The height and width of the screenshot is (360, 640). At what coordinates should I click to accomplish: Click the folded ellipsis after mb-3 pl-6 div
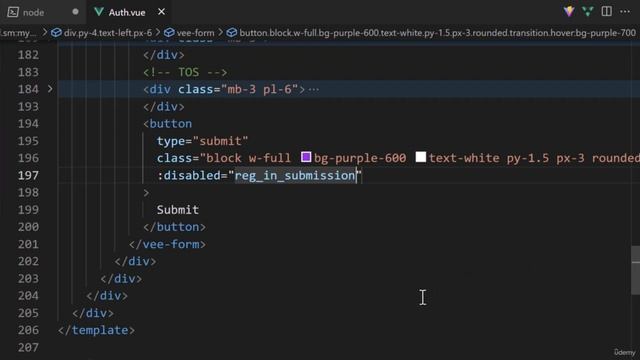(x=313, y=89)
